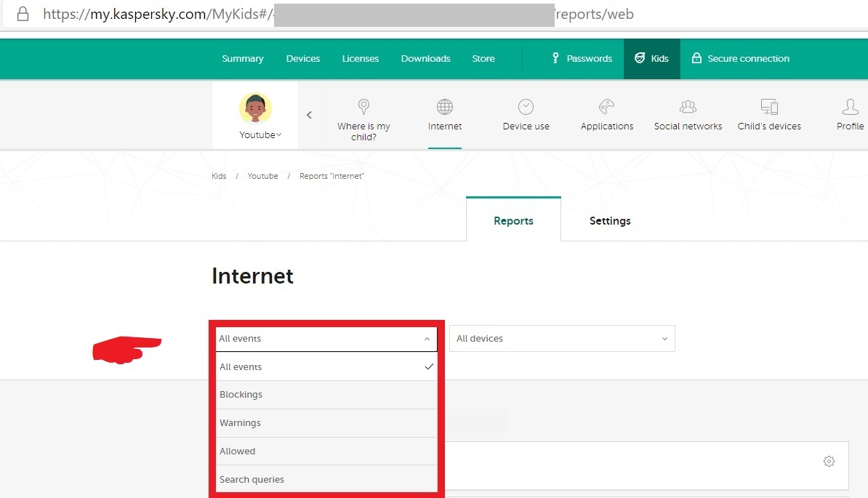Open Child's devices section label
Viewport: 868px width, 498px height.
(769, 126)
